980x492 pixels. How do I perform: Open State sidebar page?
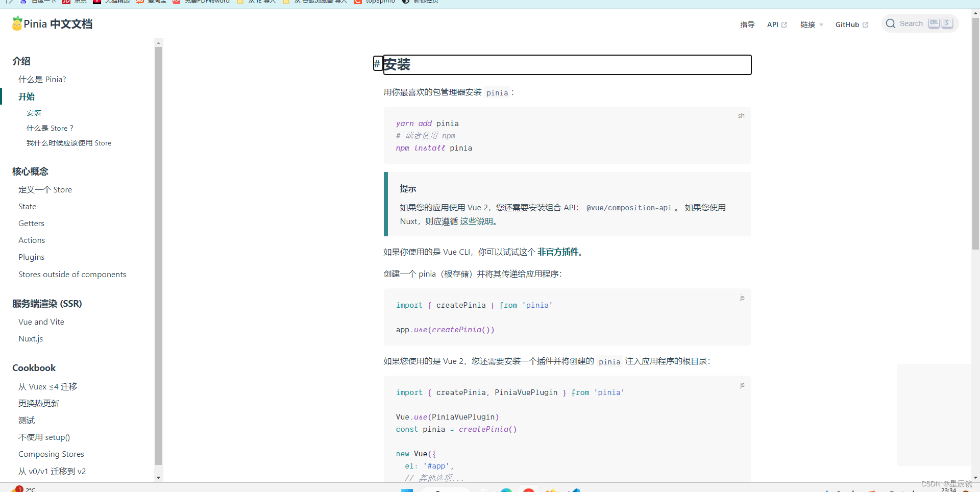28,207
